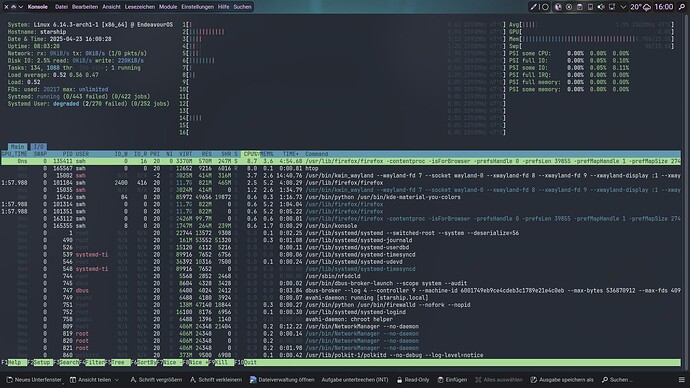Open the Bearbeiten menu

(x=85, y=7)
